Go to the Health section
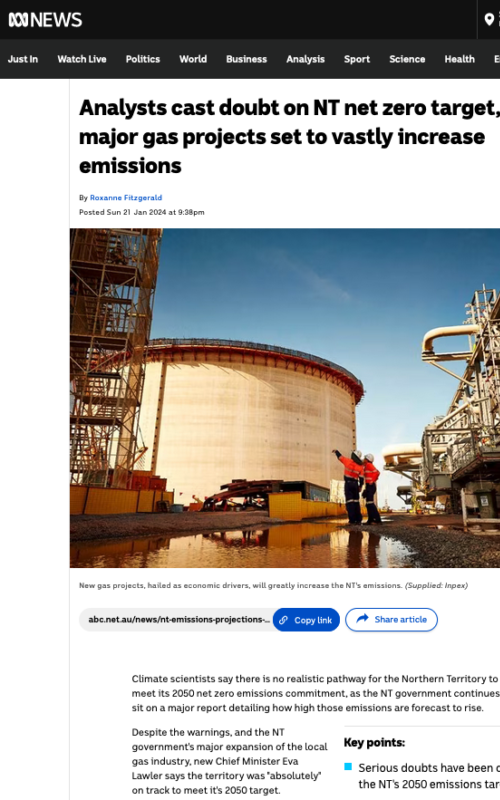This screenshot has height=800, width=500. point(459,59)
